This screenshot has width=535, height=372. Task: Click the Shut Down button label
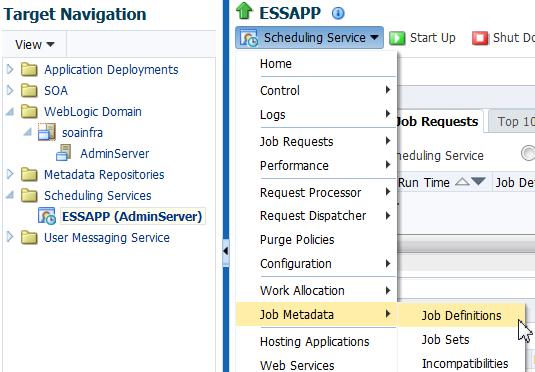pos(514,38)
